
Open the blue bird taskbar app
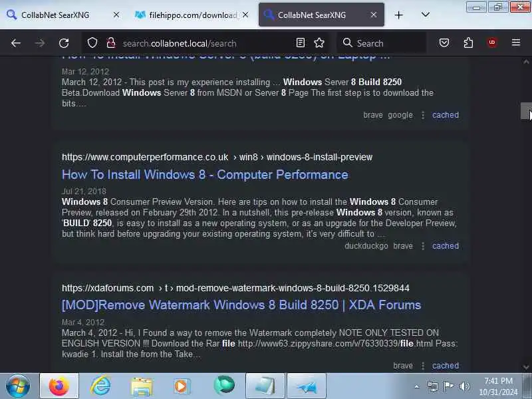point(307,386)
